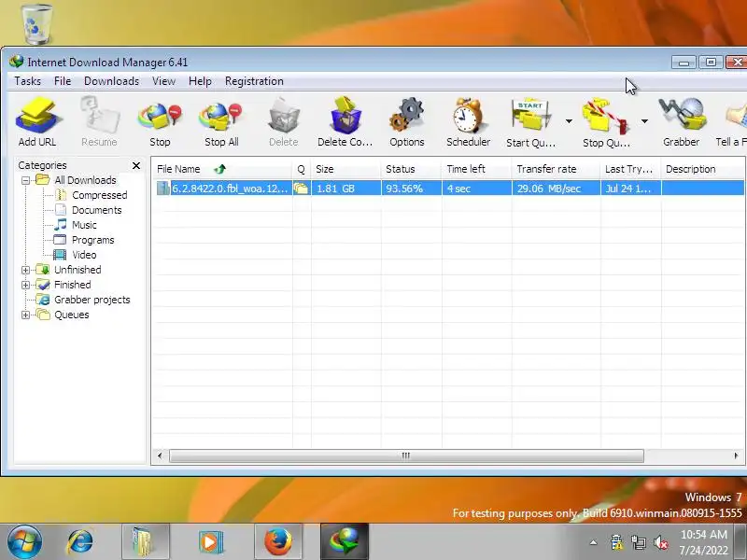
Task: Sort by Time left column header
Action: (476, 169)
